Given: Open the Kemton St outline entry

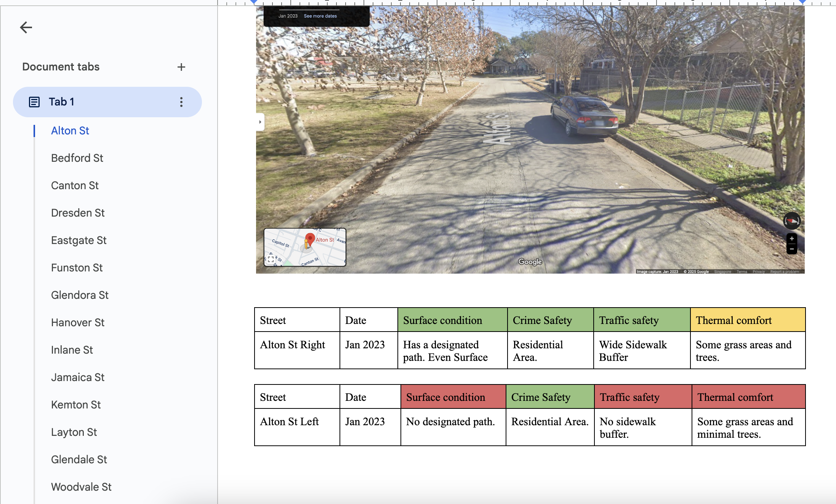Looking at the screenshot, I should point(76,405).
